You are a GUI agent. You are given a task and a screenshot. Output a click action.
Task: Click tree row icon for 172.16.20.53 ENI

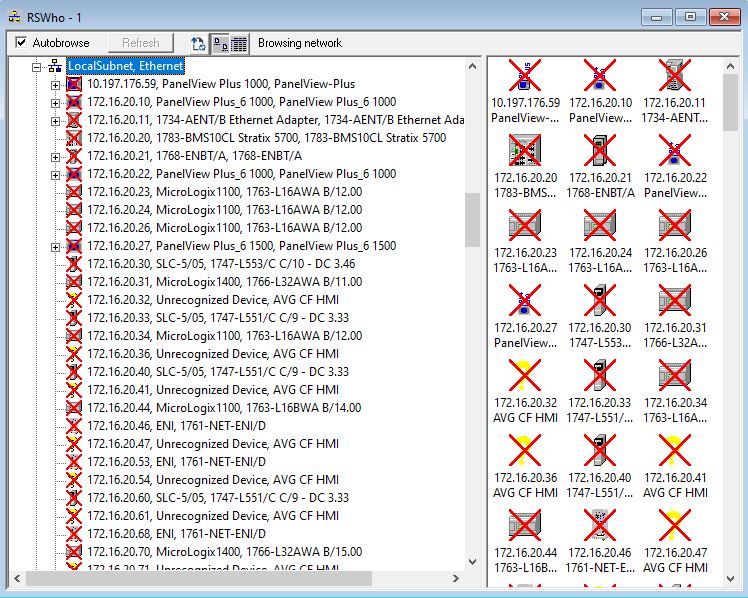click(73, 462)
